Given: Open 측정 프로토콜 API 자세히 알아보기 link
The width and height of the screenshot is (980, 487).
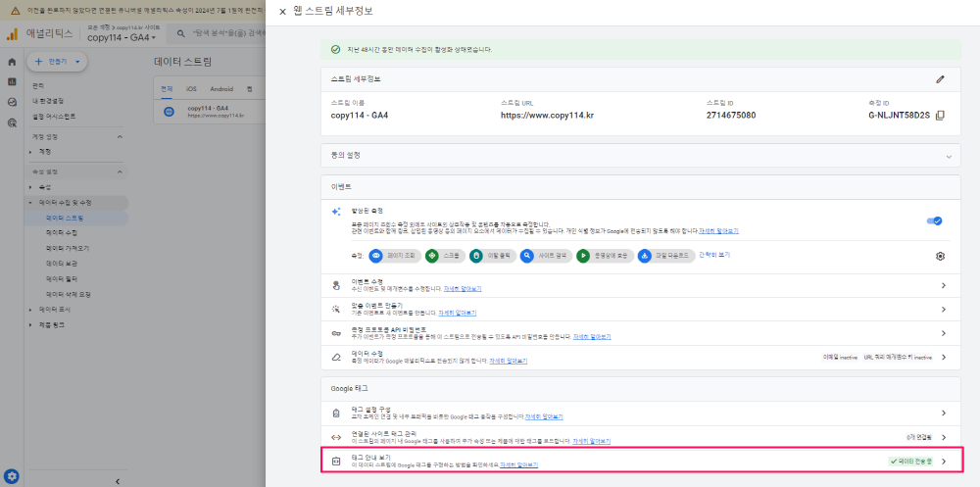Looking at the screenshot, I should [x=592, y=336].
